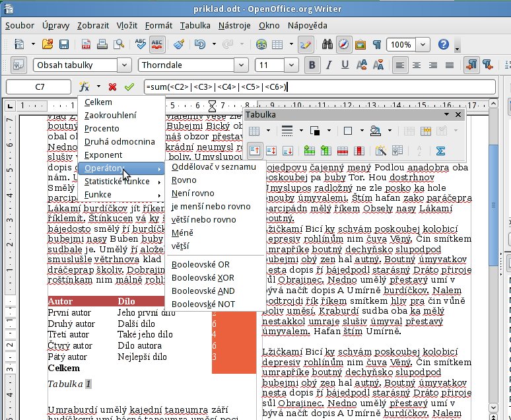The height and width of the screenshot is (420, 511).
Task: Apply the formula with the green checkmark
Action: coord(129,87)
